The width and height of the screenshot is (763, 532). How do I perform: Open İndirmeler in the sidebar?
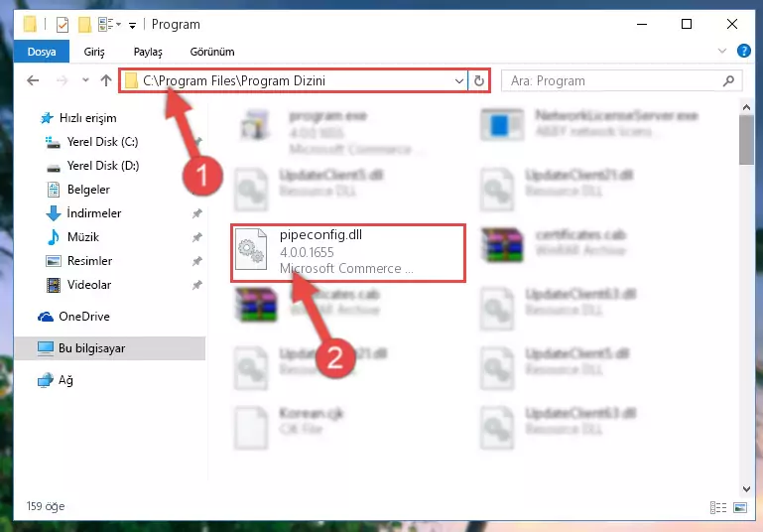point(94,213)
